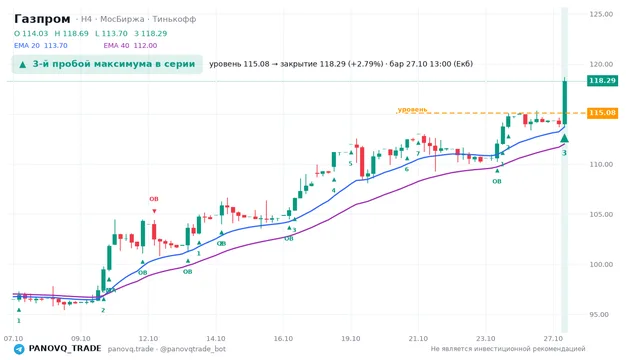Click the "PANOVQ_TRADE" channel name
Screen dimensions: 640x360
(65, 349)
